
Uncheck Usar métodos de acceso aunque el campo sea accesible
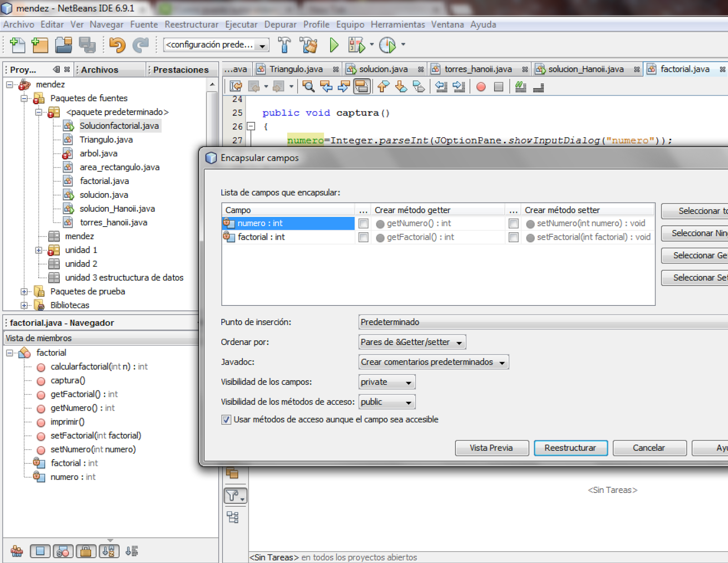point(226,420)
